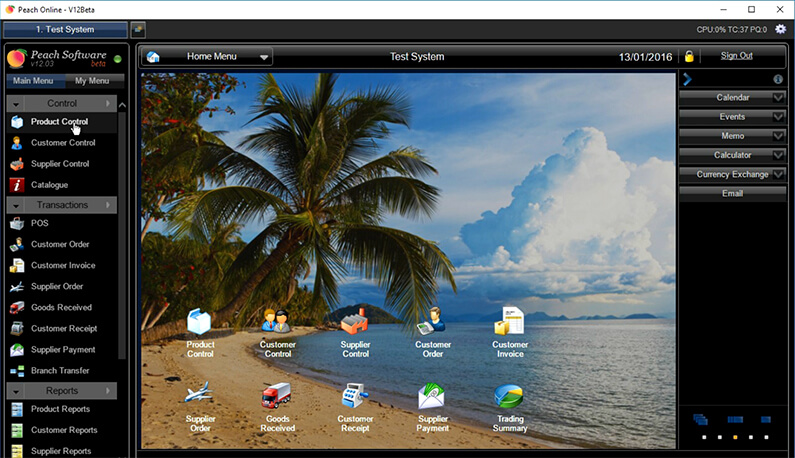
Task: Launch Supplier Payment envelope icon on desktop
Action: tap(431, 396)
